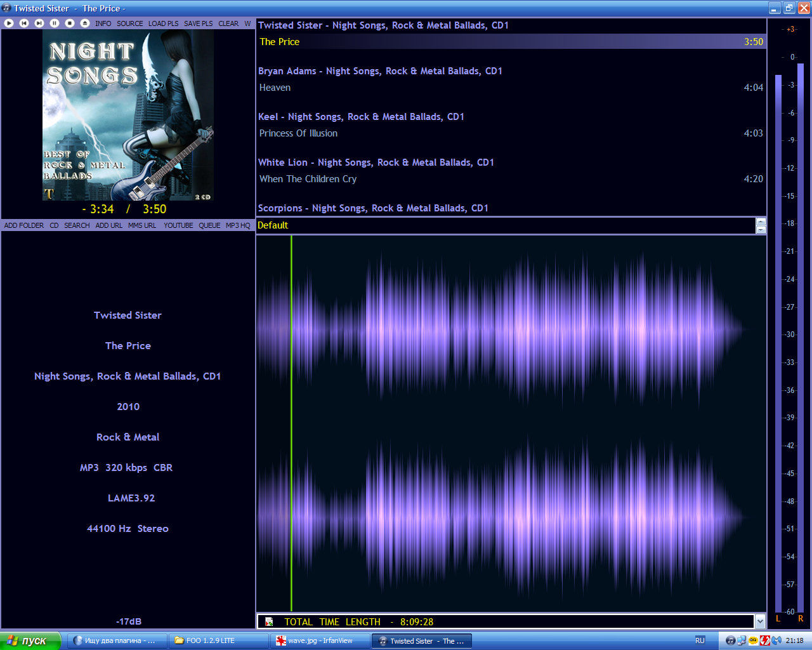Open the YOUTUBE source option
Image resolution: width=812 pixels, height=650 pixels.
178,225
